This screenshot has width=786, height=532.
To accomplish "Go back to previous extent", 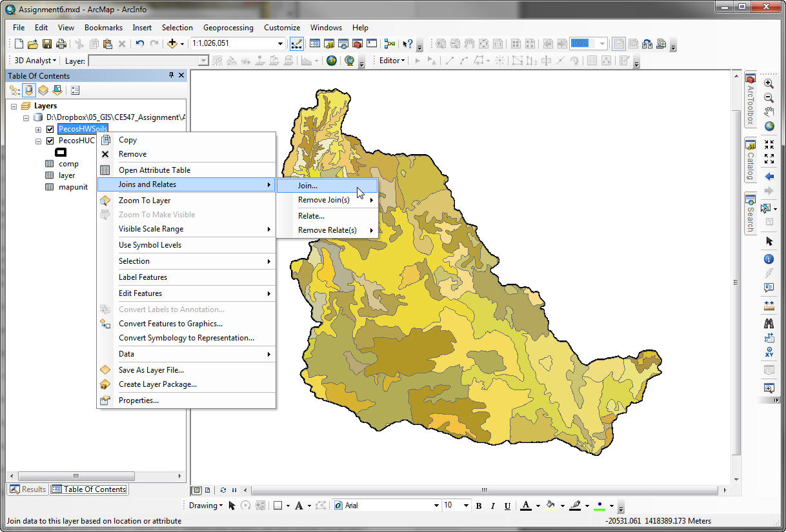I will [x=769, y=176].
